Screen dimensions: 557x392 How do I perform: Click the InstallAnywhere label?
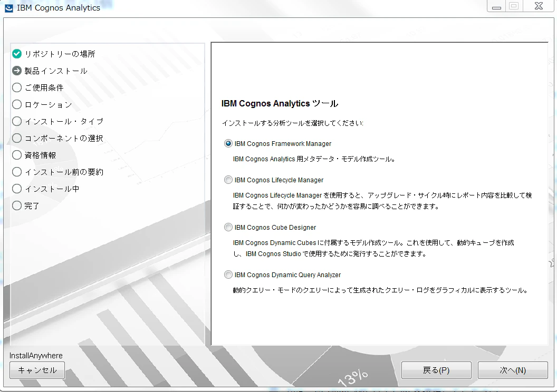[36, 356]
